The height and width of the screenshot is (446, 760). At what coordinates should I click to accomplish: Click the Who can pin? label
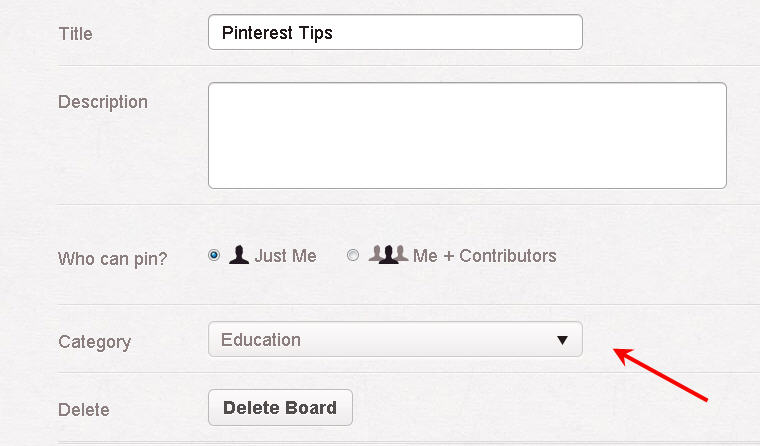pos(112,259)
